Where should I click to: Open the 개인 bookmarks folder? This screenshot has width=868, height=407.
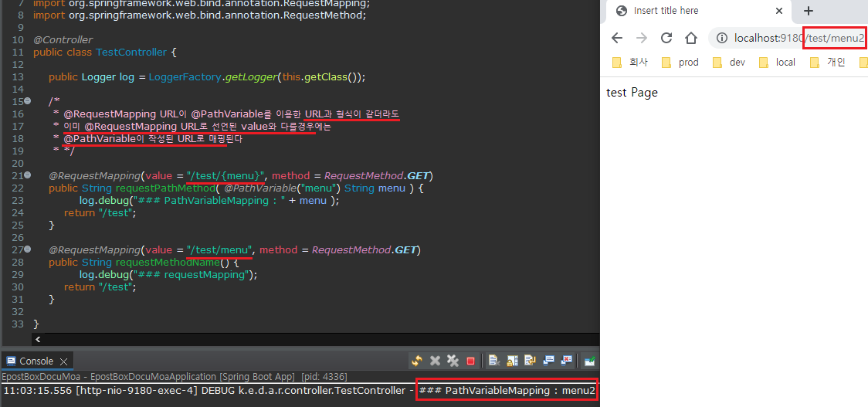tap(828, 62)
